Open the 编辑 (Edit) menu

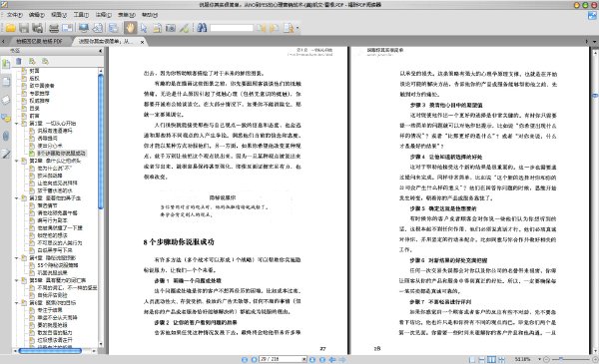tap(37, 15)
